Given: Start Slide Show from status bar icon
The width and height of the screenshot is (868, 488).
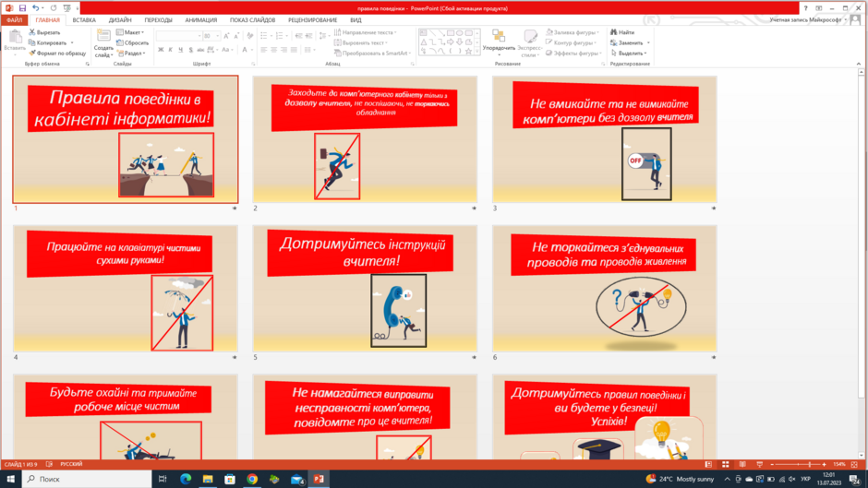Looking at the screenshot, I should (x=759, y=464).
